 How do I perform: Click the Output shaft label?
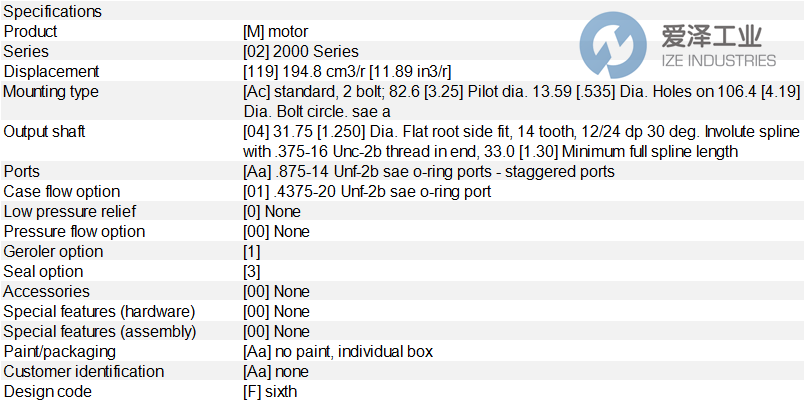pos(45,132)
